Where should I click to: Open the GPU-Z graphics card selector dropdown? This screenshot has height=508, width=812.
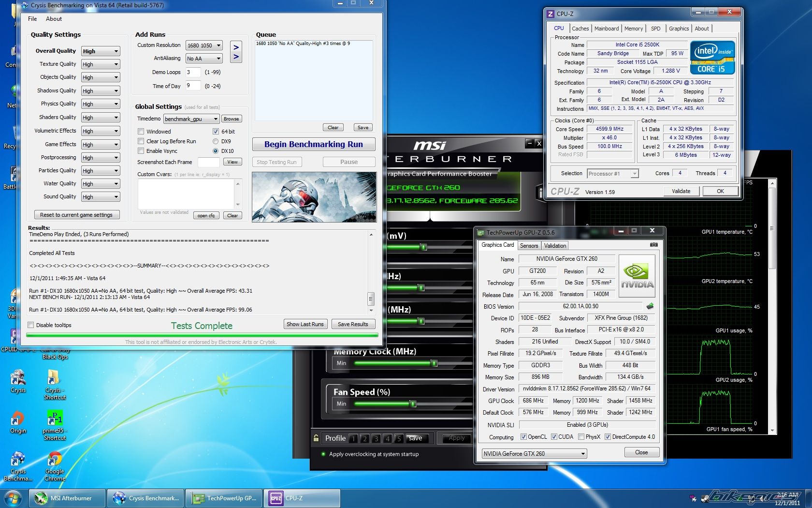tap(535, 453)
